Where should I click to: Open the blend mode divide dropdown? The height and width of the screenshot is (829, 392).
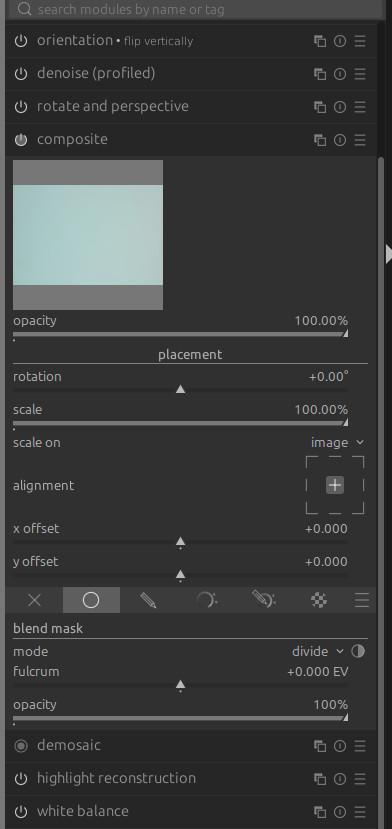click(x=317, y=651)
